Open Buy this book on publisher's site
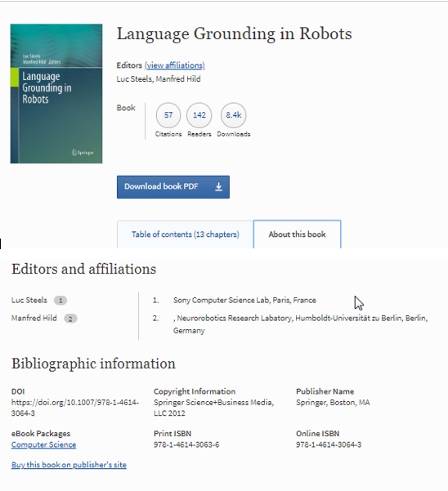 pyautogui.click(x=69, y=465)
